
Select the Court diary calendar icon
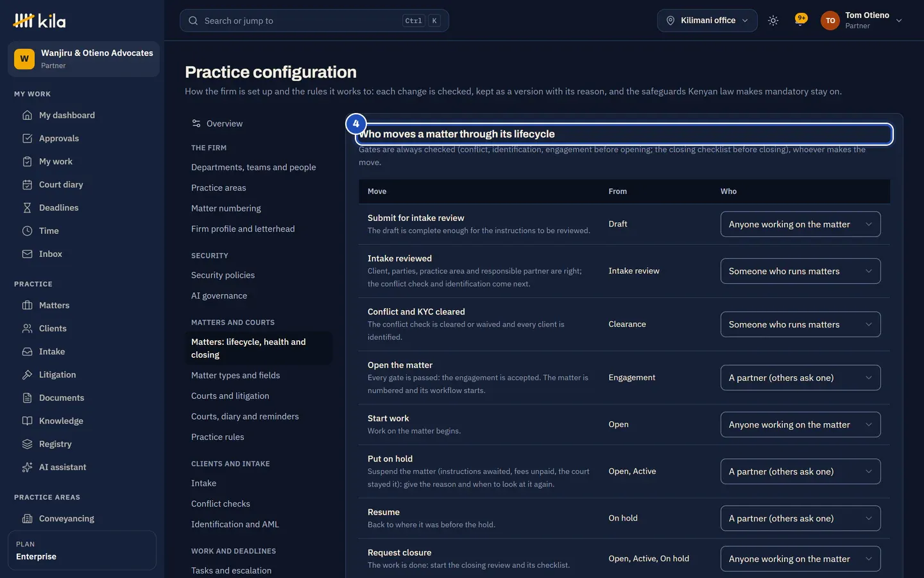[x=27, y=184]
